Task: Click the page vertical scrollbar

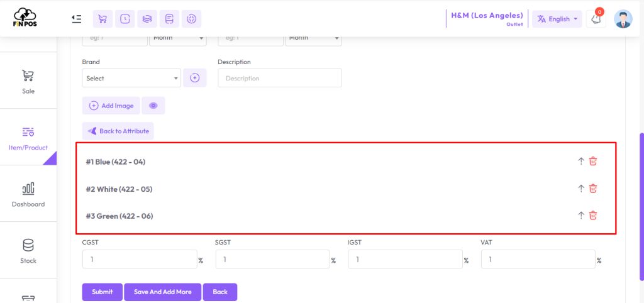Action: tap(641, 207)
